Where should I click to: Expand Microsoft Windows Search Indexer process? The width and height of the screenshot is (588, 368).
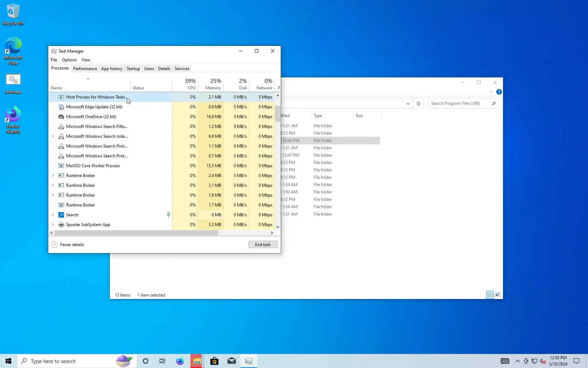coord(53,136)
